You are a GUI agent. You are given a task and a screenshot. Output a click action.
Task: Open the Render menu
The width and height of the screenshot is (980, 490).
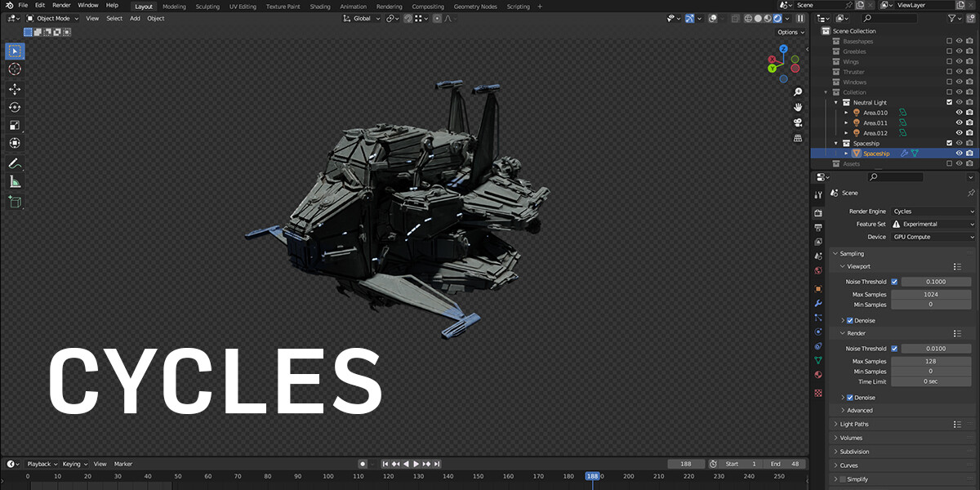(60, 5)
